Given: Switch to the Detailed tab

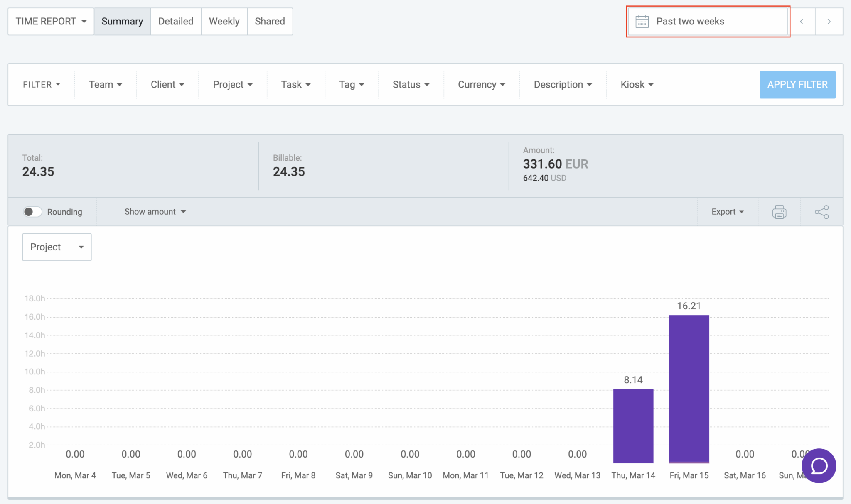Looking at the screenshot, I should click(x=176, y=21).
